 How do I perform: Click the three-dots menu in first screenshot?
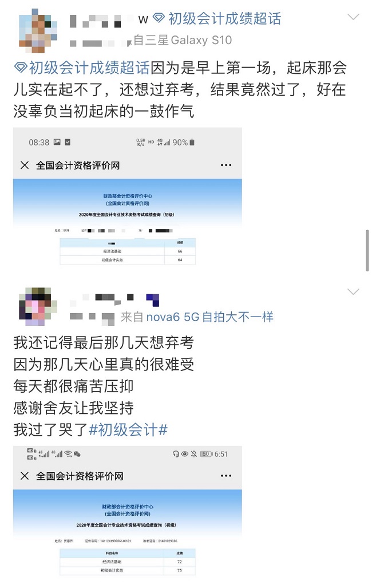click(226, 165)
